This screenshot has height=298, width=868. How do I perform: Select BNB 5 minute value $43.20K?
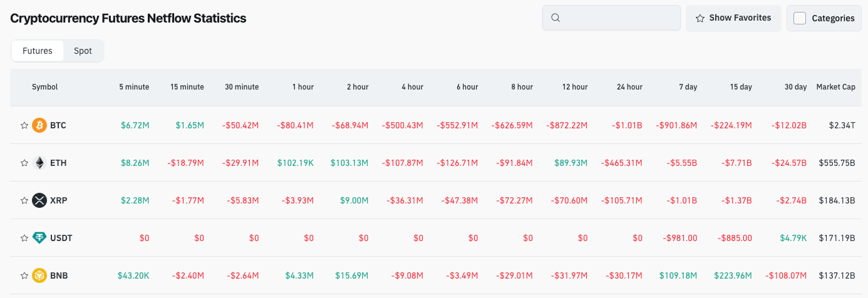[133, 275]
